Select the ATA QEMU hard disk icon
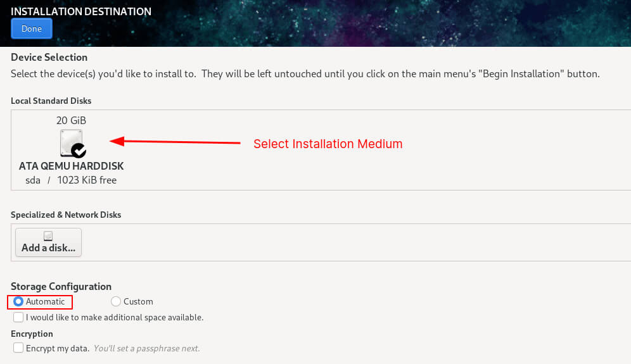The image size is (631, 364). pos(71,142)
